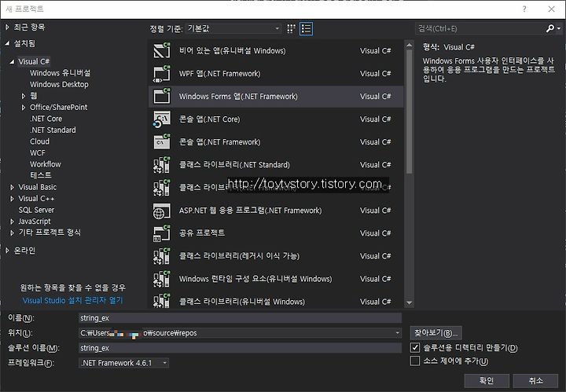Click the Cancel button
Screen dimensions: 566x392
coord(535,380)
